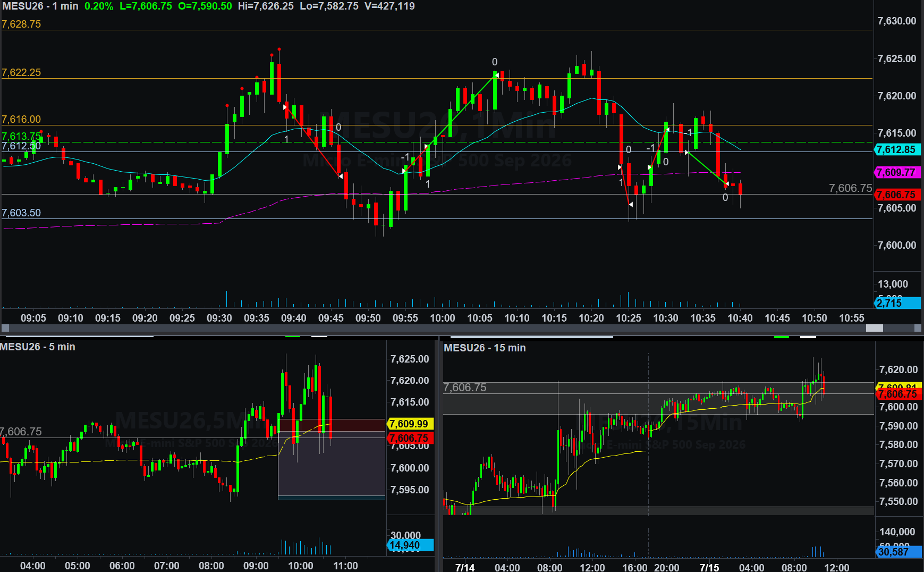
Task: Select the green 7,613.75 level label
Action: (21, 136)
